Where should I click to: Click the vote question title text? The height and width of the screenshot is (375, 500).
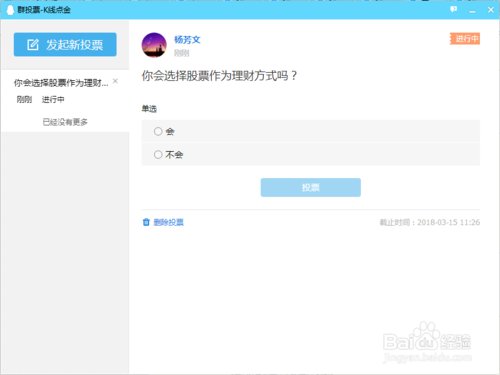(219, 76)
